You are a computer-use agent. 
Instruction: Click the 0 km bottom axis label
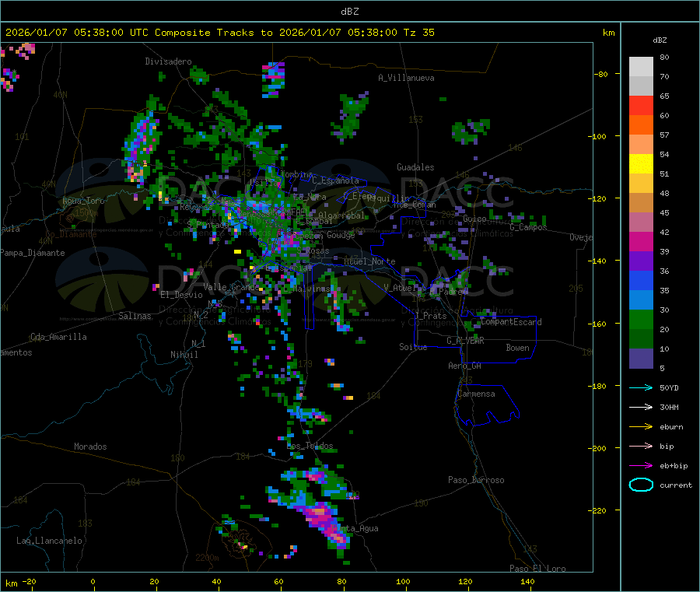point(93,581)
